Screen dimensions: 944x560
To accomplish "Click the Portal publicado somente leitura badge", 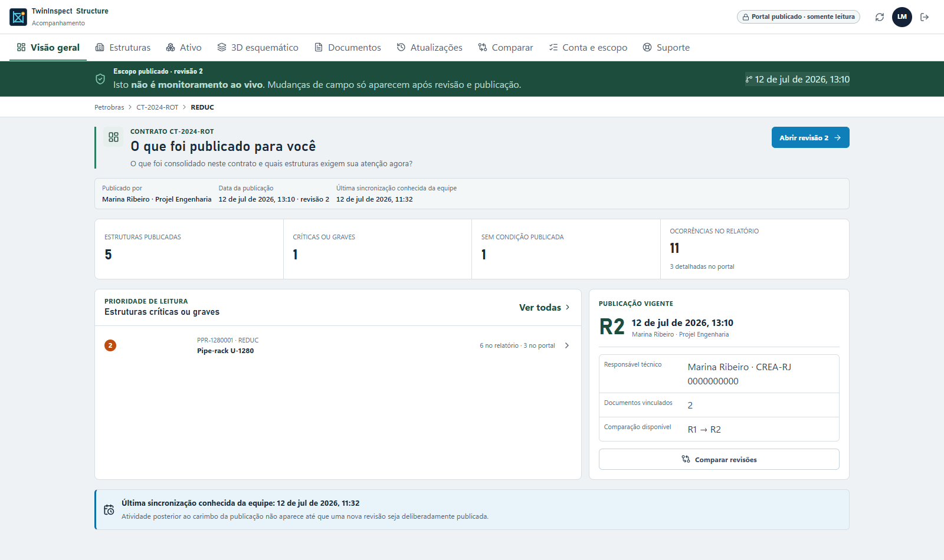I will pyautogui.click(x=798, y=17).
